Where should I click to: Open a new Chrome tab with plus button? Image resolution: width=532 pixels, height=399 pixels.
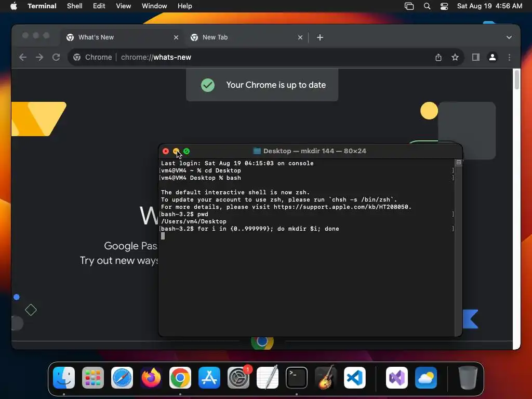pyautogui.click(x=320, y=37)
